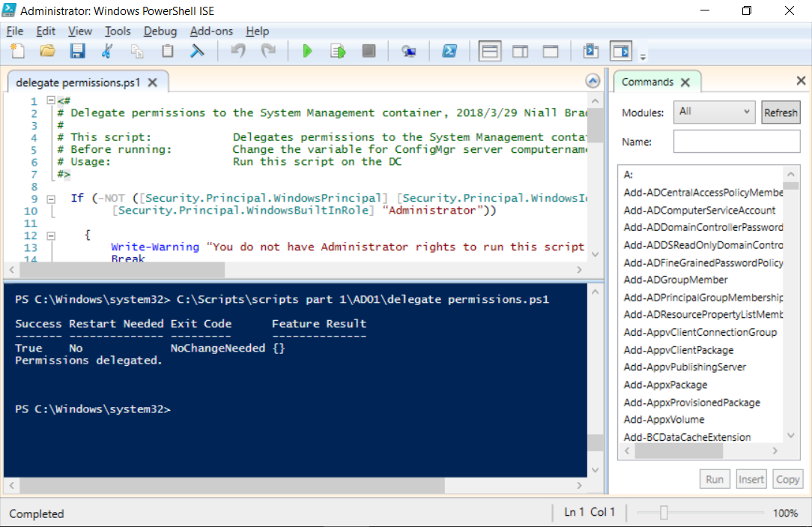
Task: Collapse the If block on line 9
Action: [51, 199]
